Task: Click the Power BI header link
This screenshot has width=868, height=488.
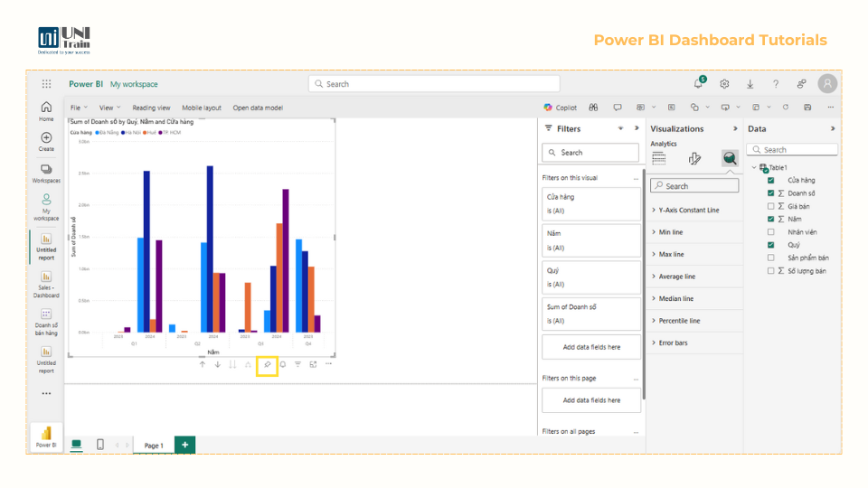Action: (86, 84)
